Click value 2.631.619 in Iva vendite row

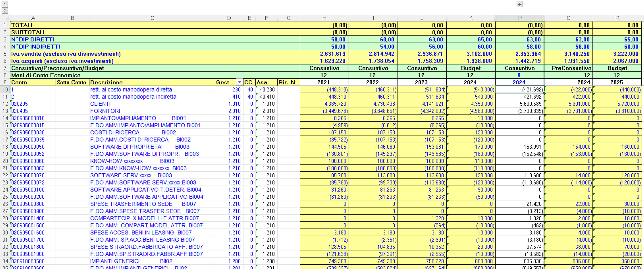[x=324, y=54]
